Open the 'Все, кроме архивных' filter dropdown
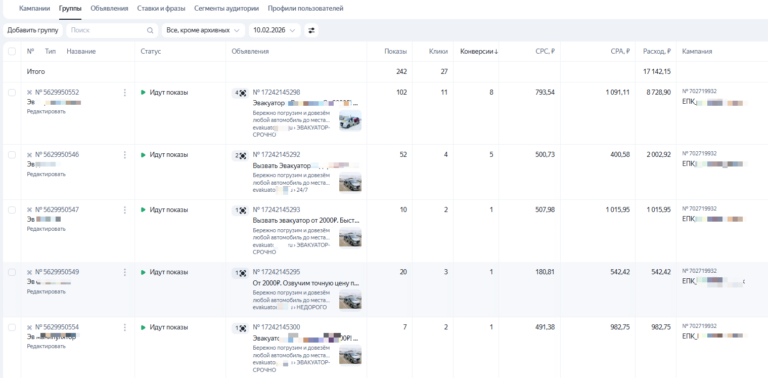 [203, 30]
